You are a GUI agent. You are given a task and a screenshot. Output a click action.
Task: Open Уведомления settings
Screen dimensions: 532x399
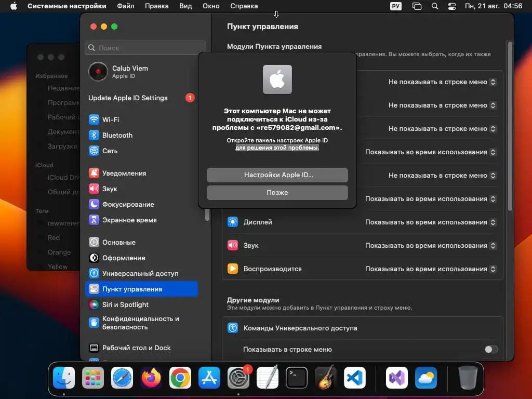click(x=141, y=173)
